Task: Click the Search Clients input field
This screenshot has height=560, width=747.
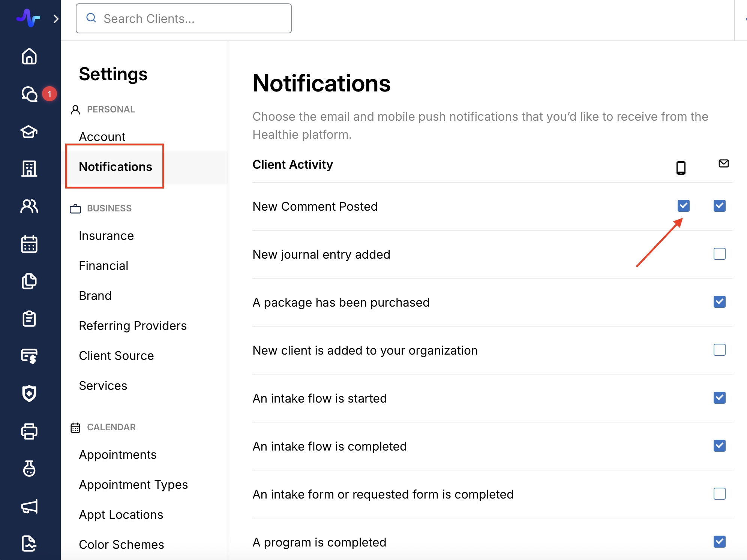Action: pos(184,18)
